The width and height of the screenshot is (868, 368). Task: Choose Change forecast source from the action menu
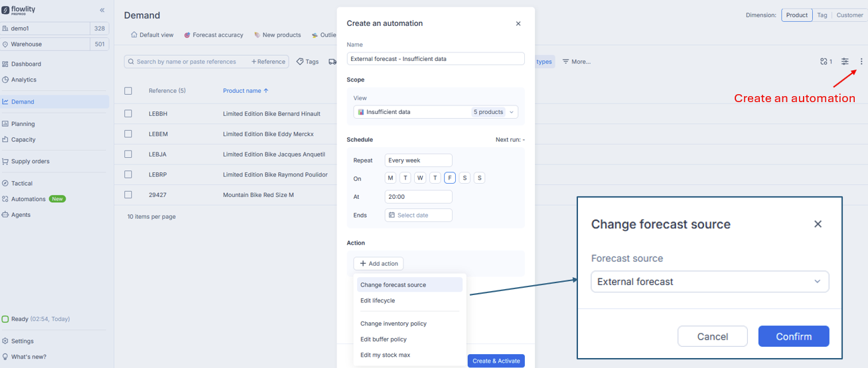[394, 285]
